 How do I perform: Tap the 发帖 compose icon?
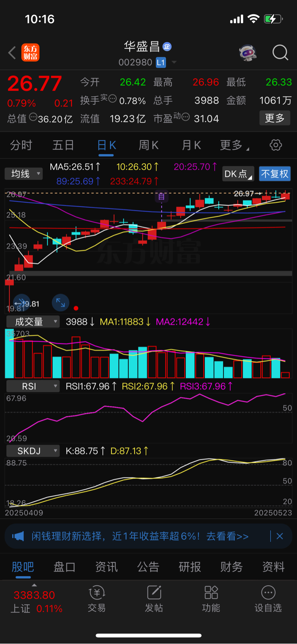click(x=154, y=593)
